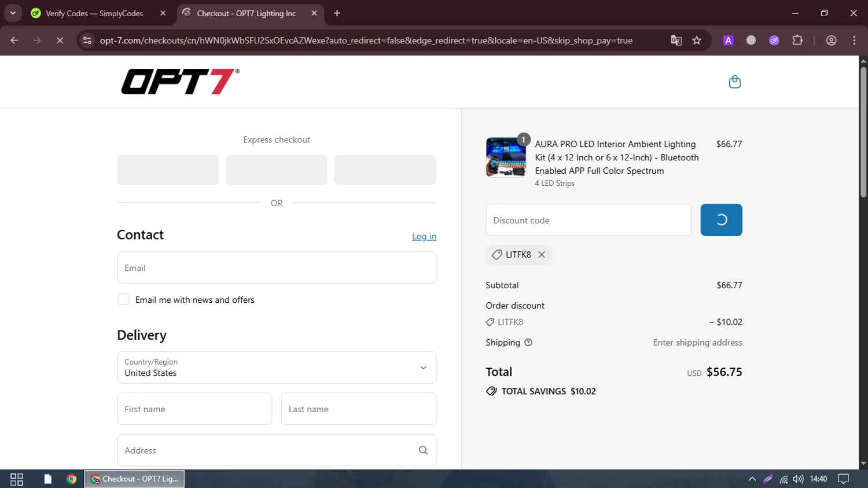Screen dimensions: 868x488
Task: Open a new browser tab
Action: tap(337, 13)
